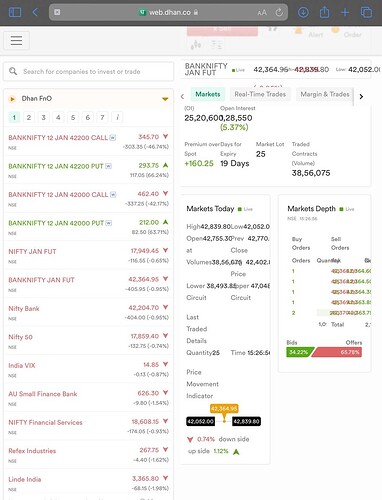Click the company search field
This screenshot has width=382, height=500.
[88, 71]
